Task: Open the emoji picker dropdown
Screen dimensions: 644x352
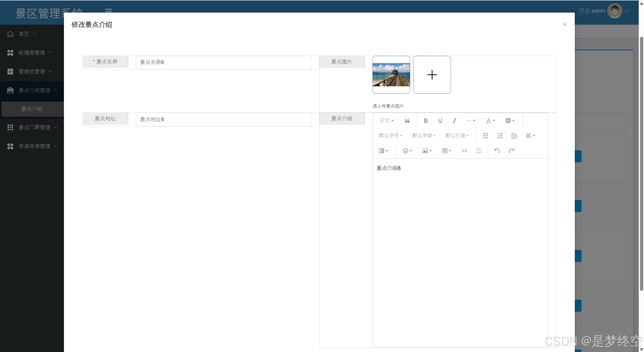Action: (x=407, y=151)
